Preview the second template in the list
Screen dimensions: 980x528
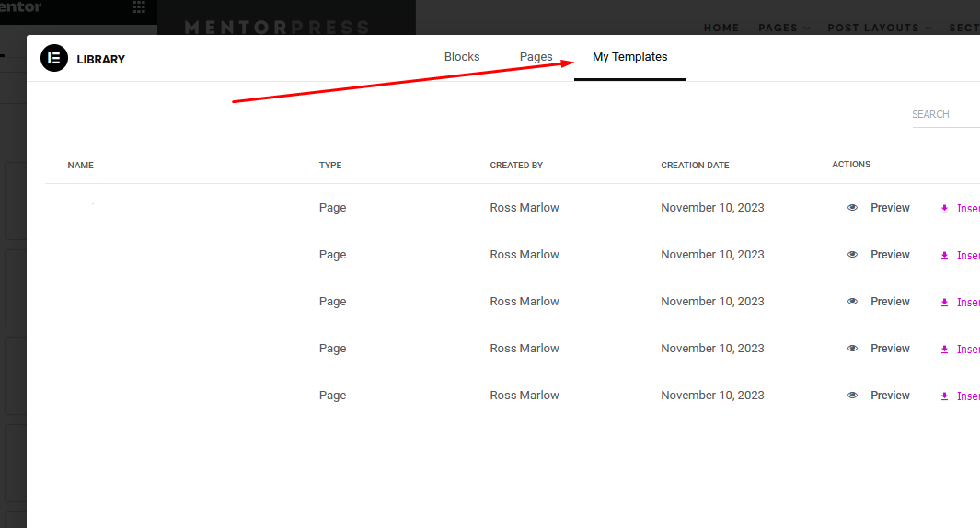coord(889,255)
